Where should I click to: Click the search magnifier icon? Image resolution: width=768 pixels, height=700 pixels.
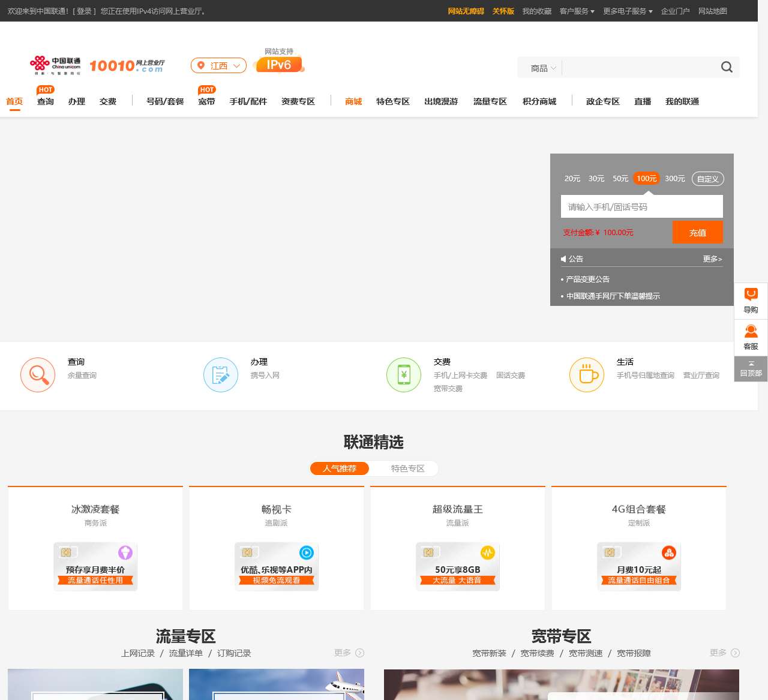click(727, 67)
